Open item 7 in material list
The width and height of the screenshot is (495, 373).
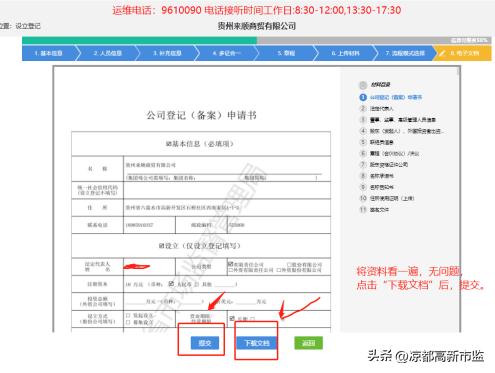click(389, 165)
